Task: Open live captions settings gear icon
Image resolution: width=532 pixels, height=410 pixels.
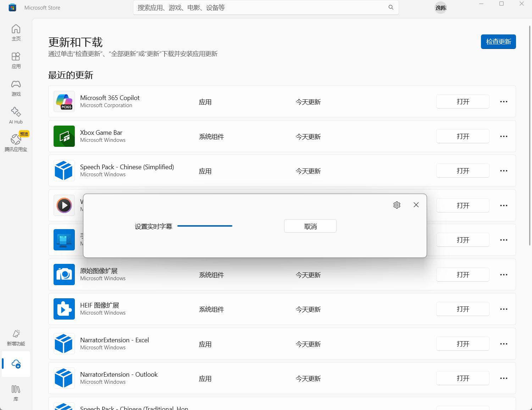Action: 397,205
